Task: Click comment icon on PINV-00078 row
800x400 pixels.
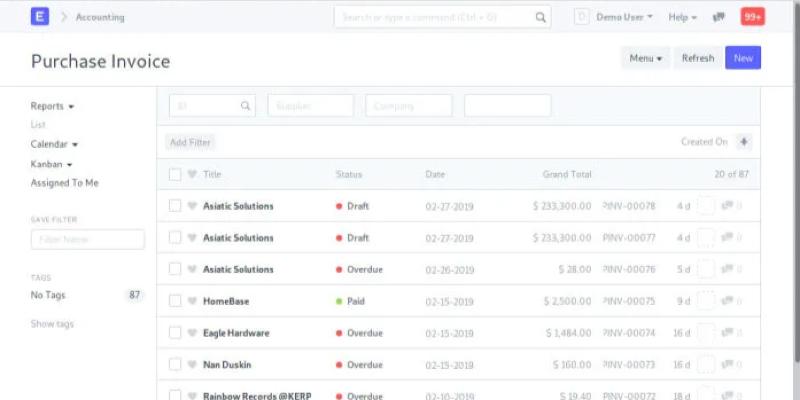Action: click(x=727, y=206)
